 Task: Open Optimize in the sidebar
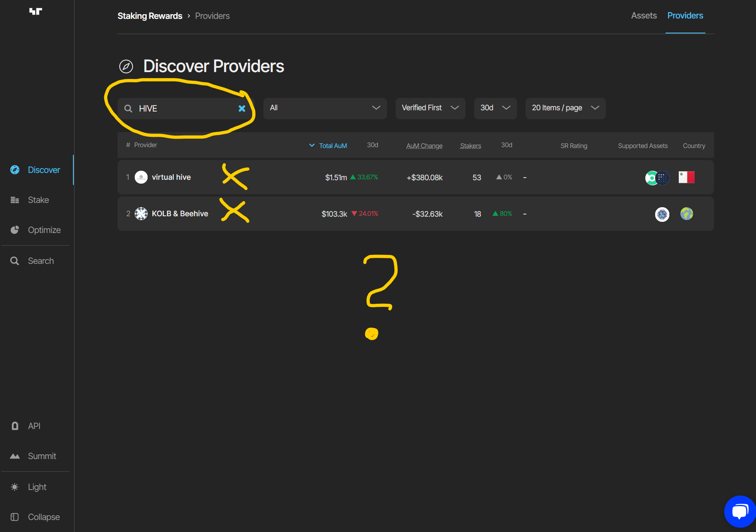44,230
